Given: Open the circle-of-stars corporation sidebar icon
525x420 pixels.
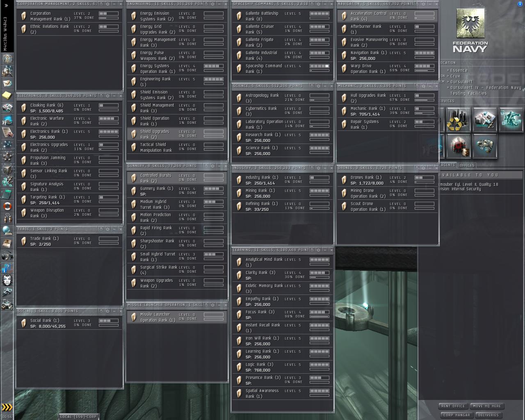Looking at the screenshot, I should coord(7,157).
